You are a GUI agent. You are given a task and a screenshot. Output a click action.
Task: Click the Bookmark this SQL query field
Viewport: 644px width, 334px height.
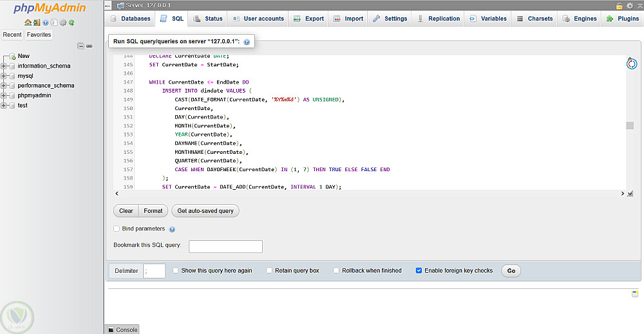tap(225, 246)
